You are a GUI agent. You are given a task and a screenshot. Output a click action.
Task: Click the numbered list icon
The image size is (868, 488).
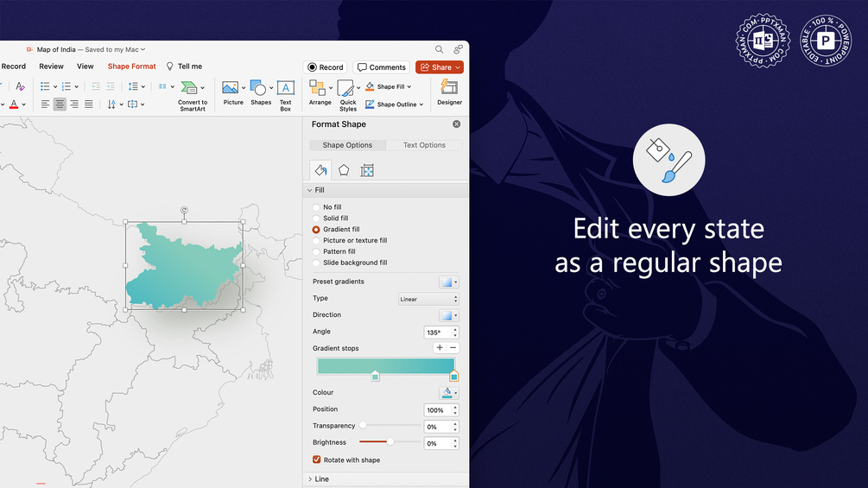[67, 86]
